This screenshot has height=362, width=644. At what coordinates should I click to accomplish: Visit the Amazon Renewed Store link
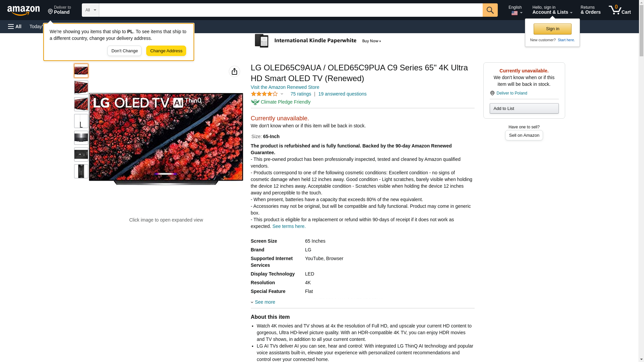285,87
